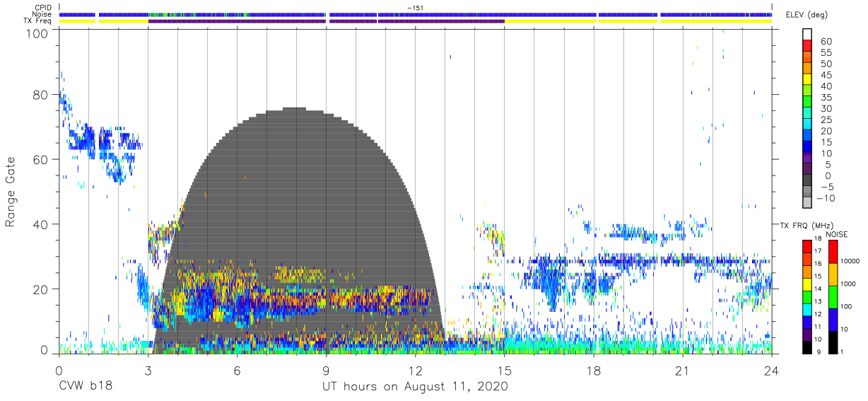This screenshot has height=401, width=868.
Task: Pick the light gray bottom ELEV segment
Action: pos(807,204)
